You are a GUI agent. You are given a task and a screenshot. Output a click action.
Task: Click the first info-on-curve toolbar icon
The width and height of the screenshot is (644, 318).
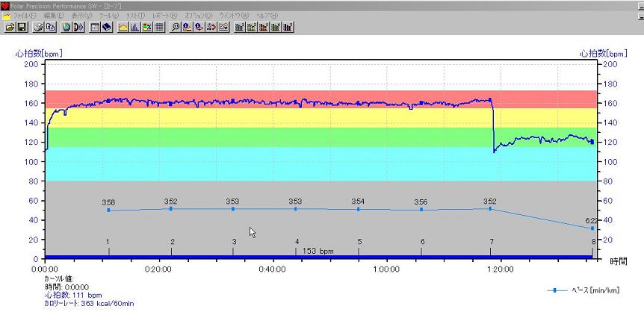click(188, 28)
